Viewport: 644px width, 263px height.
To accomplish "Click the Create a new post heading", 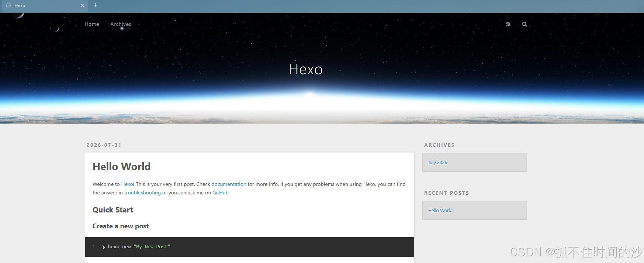I will [121, 226].
